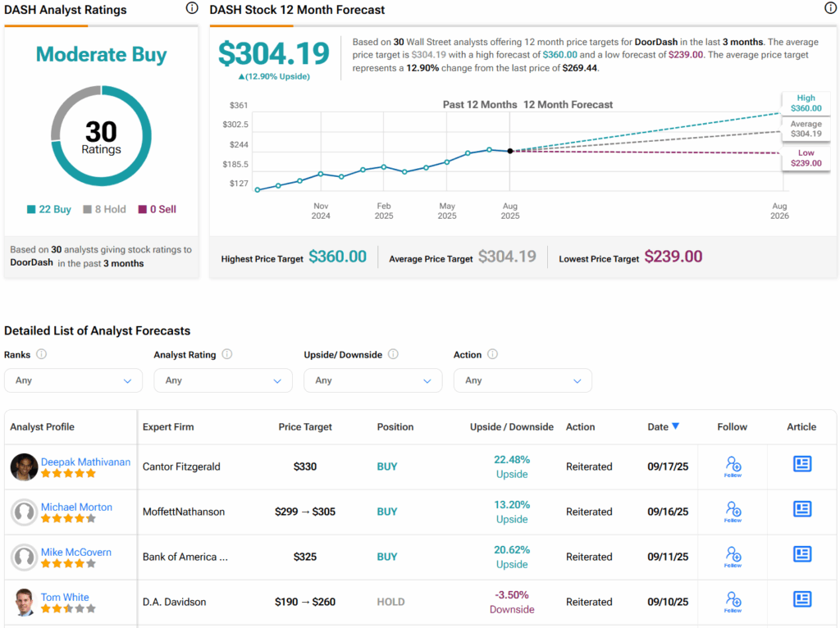Click info icon next to Ranks filter
840x628 pixels.
41,354
